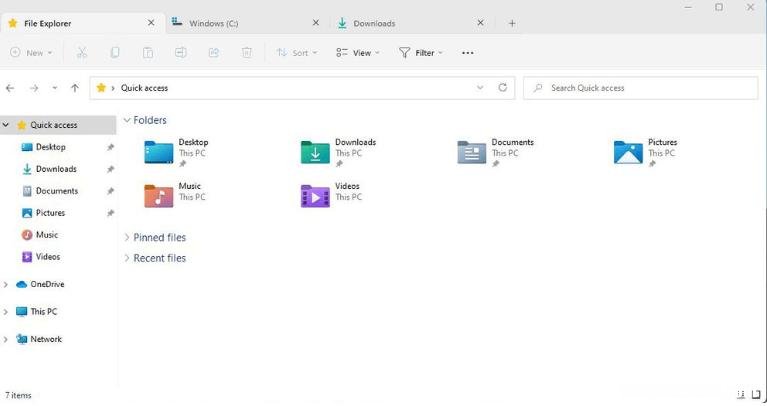This screenshot has width=767, height=406.
Task: Open the Pictures folder icon in Folders
Action: (x=628, y=152)
